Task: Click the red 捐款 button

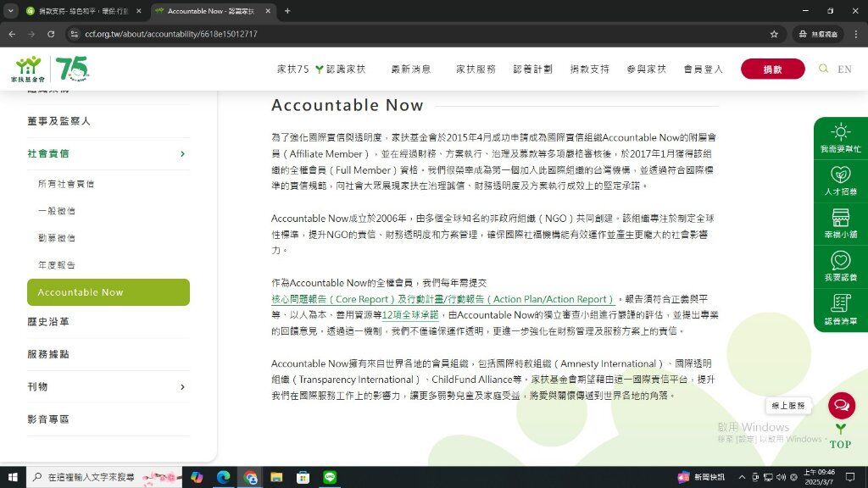Action: tap(773, 69)
